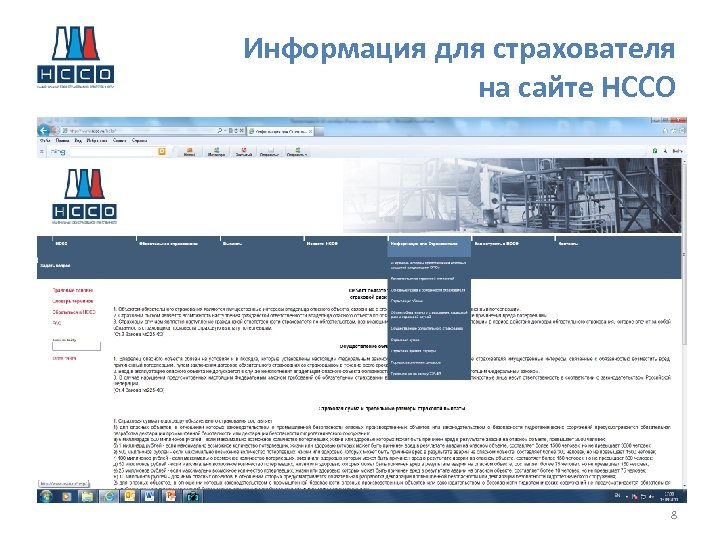Viewport: 720px width, 540px height.
Task: Select the Осуществление обязательного страхования dropdown entry
Action: click(427, 329)
